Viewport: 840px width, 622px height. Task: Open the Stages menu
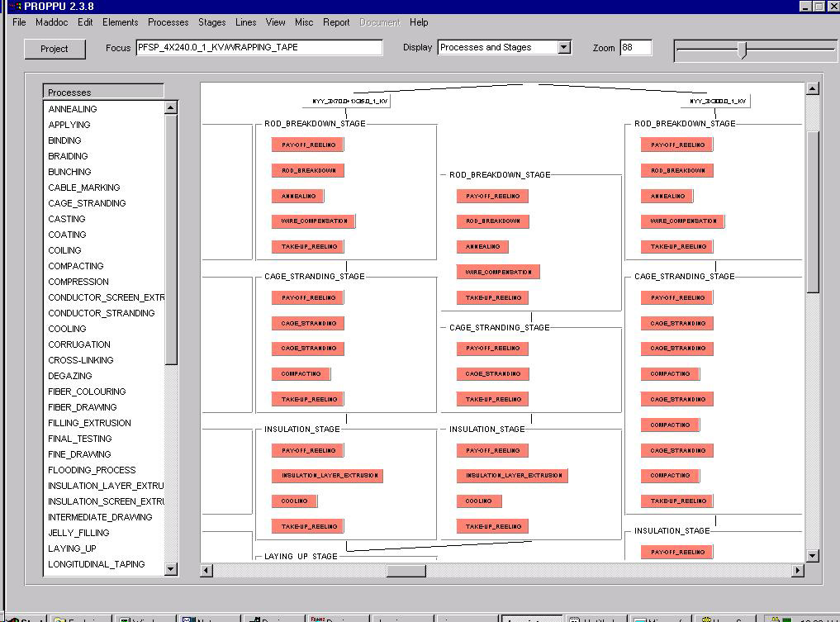pos(211,22)
